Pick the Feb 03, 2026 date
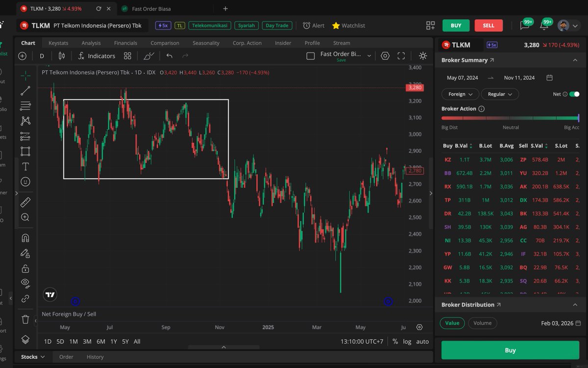 pos(561,323)
